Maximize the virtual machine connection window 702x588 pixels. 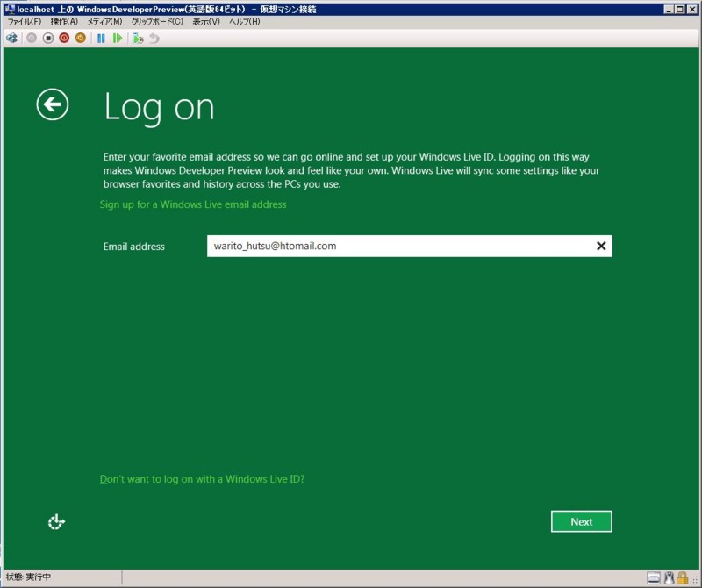[x=680, y=9]
